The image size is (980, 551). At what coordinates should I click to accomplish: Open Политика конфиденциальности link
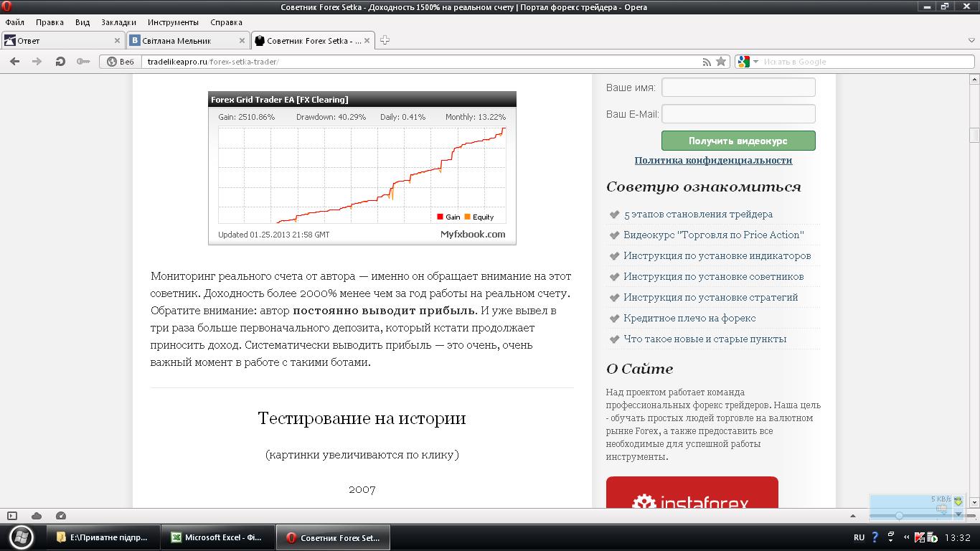pyautogui.click(x=713, y=160)
